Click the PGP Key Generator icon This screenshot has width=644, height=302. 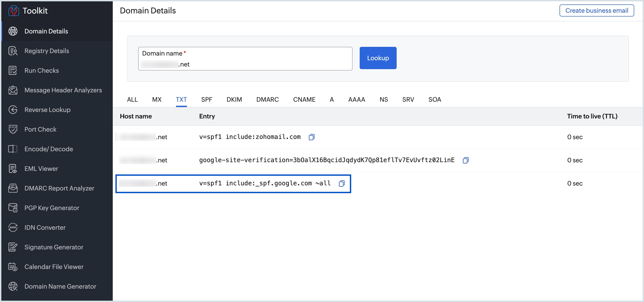tap(13, 208)
